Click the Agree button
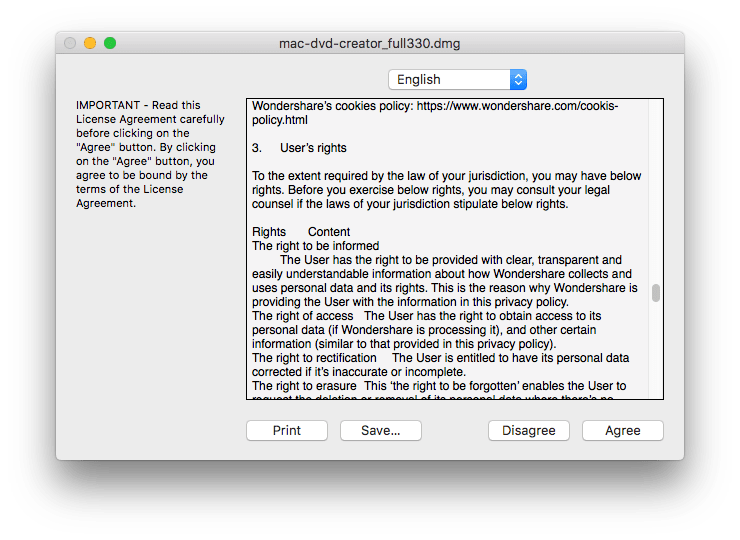This screenshot has width=740, height=540. tap(621, 430)
